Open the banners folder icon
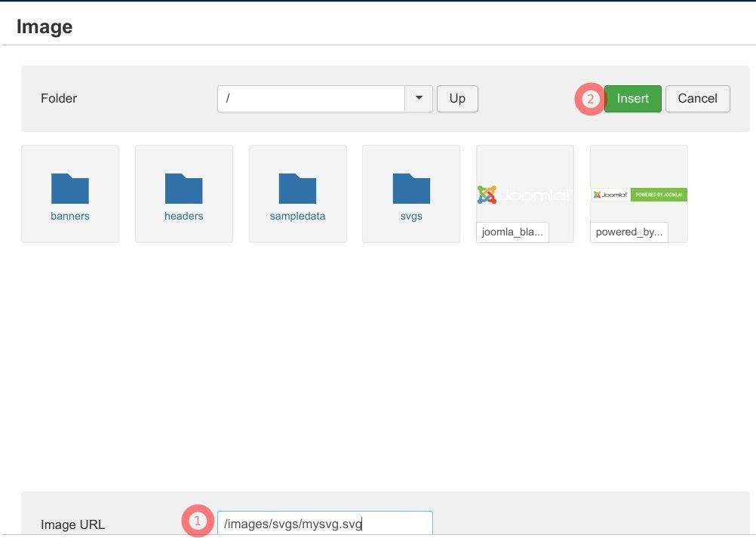756x538 pixels. [x=70, y=188]
